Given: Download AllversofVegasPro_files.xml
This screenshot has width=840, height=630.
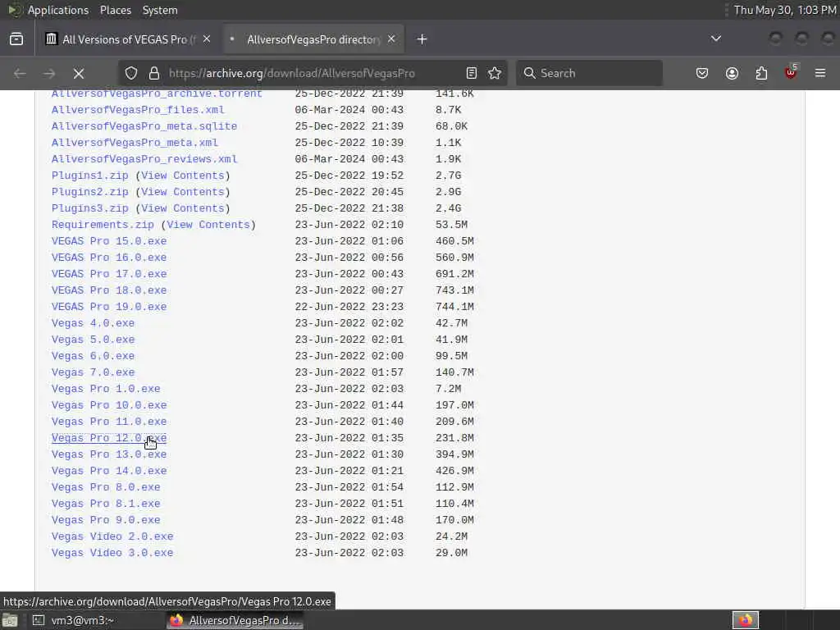Looking at the screenshot, I should click(x=138, y=110).
